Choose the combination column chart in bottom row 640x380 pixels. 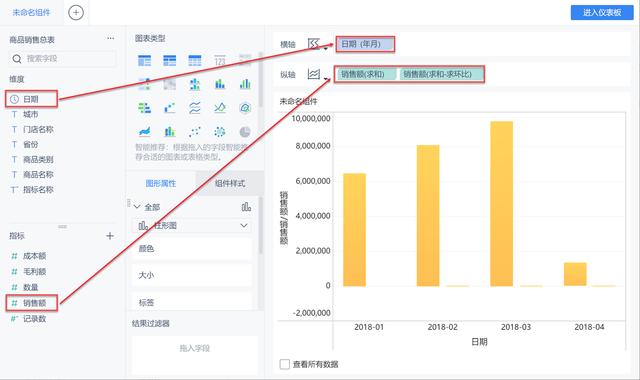pos(169,131)
